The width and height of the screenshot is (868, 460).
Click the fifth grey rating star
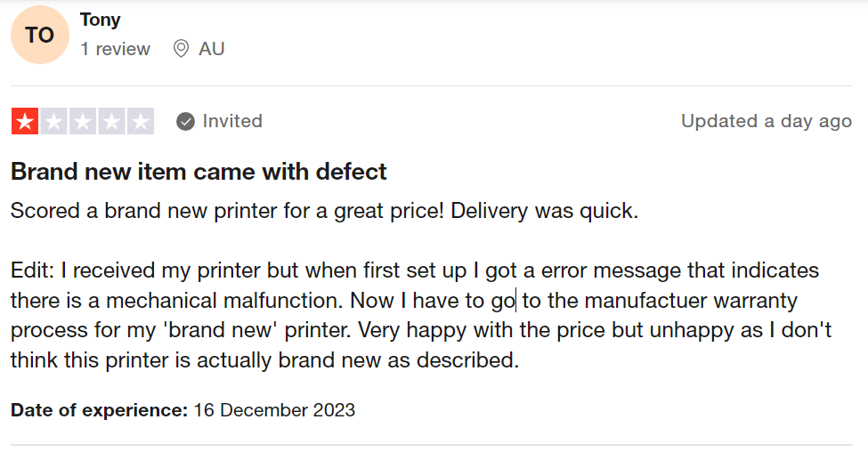pyautogui.click(x=141, y=121)
